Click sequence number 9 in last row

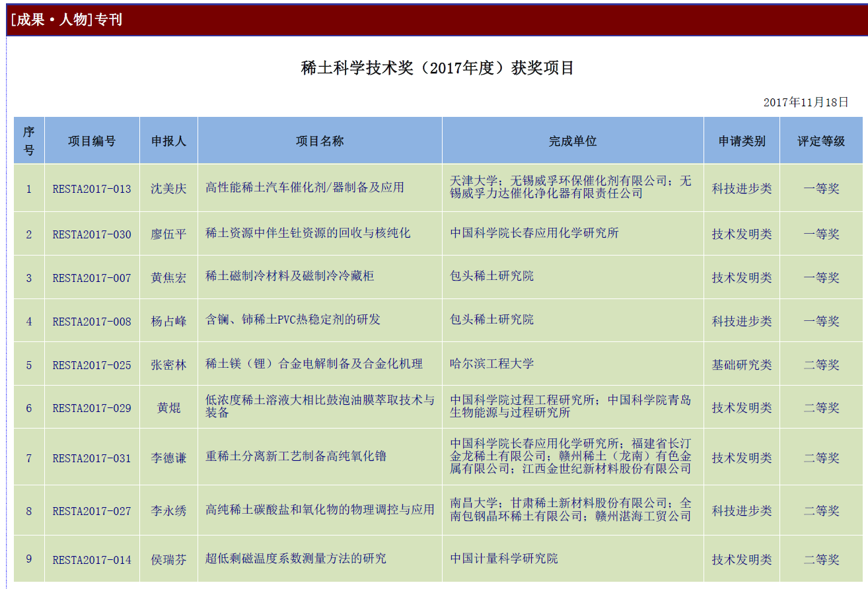pos(29,559)
